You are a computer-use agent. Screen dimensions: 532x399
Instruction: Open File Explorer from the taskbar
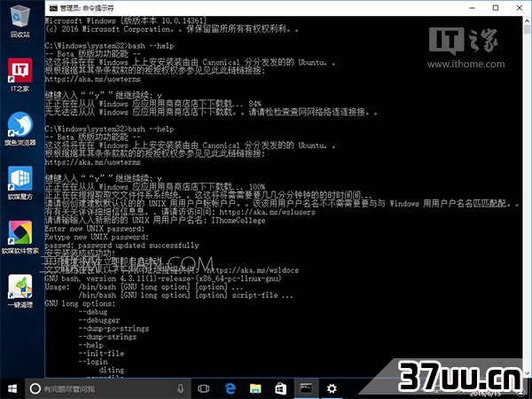point(255,388)
